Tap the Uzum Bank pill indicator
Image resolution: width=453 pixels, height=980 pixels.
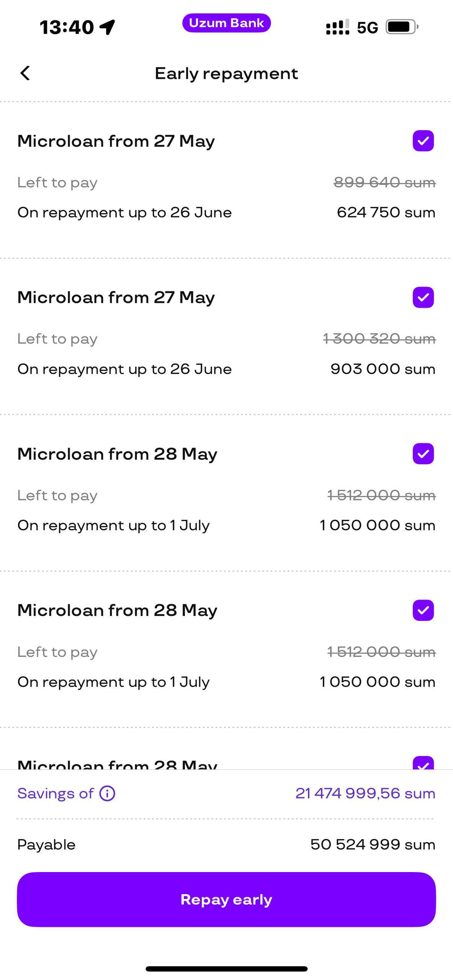point(226,23)
